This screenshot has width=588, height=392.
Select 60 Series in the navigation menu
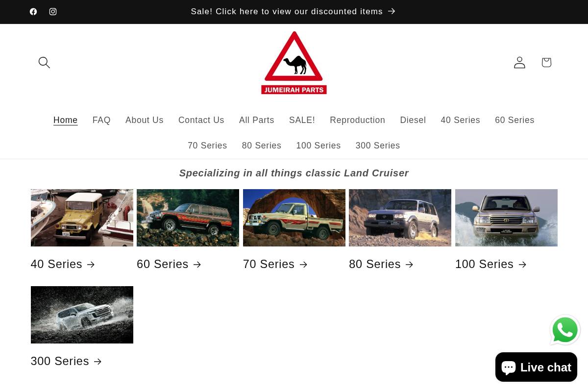tap(514, 120)
